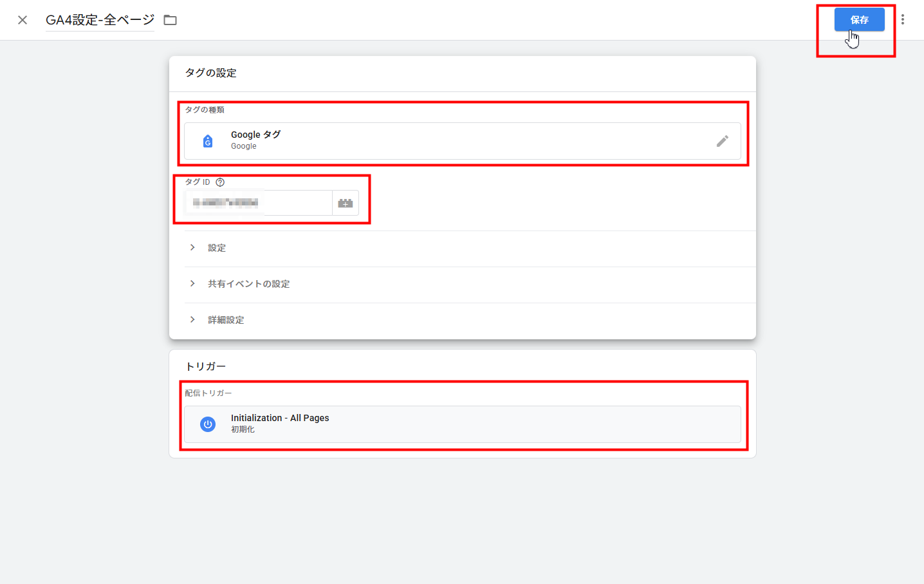
Task: Expand the 詳細設定 chevron
Action: click(192, 320)
